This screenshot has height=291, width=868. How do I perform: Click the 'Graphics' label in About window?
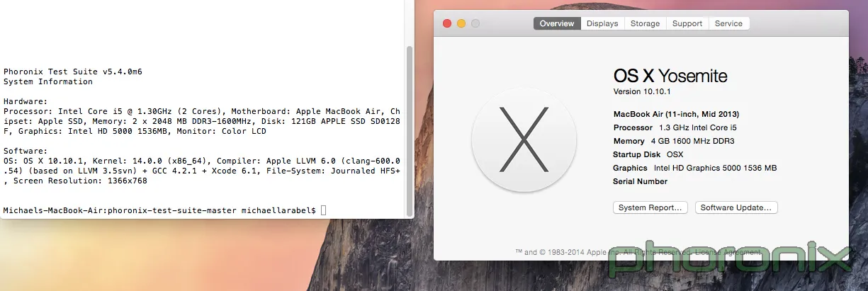(630, 168)
